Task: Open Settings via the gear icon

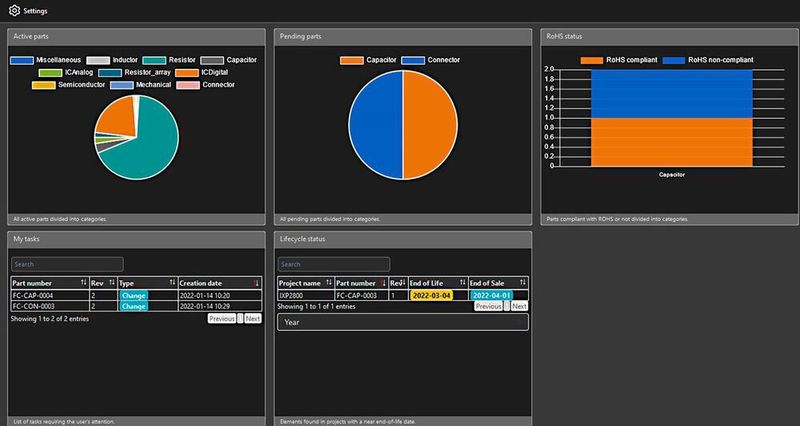Action: [x=14, y=10]
